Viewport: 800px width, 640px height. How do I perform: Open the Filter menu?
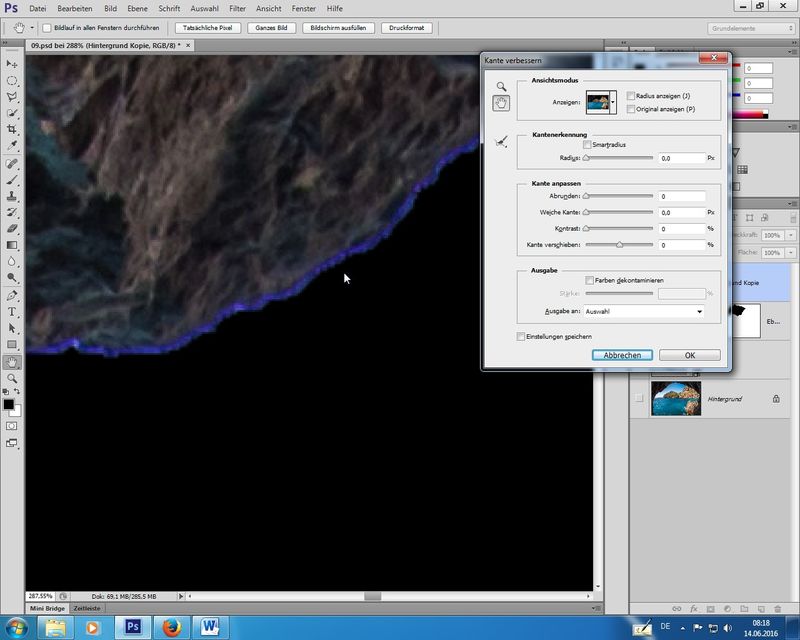coord(237,8)
